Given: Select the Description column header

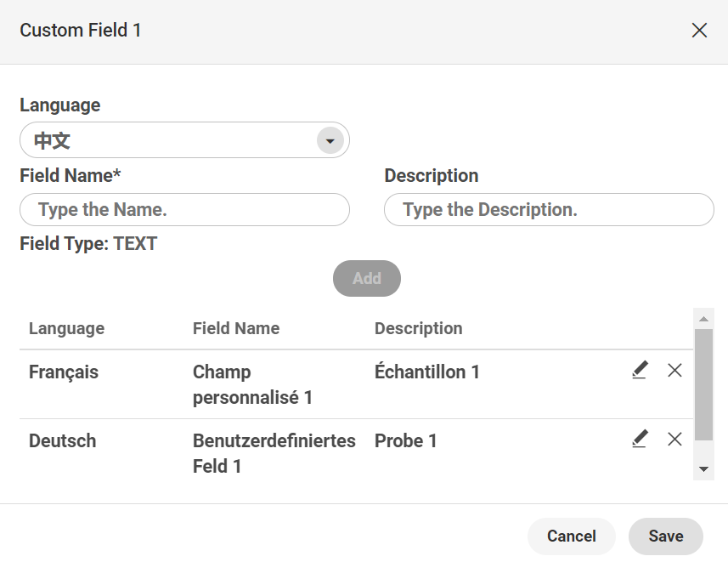Looking at the screenshot, I should tap(418, 328).
